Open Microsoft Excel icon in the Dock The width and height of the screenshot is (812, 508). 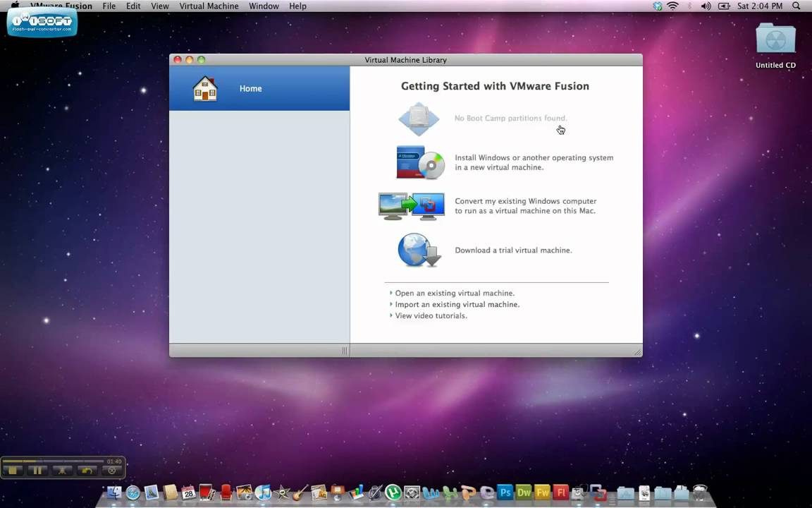tap(450, 492)
